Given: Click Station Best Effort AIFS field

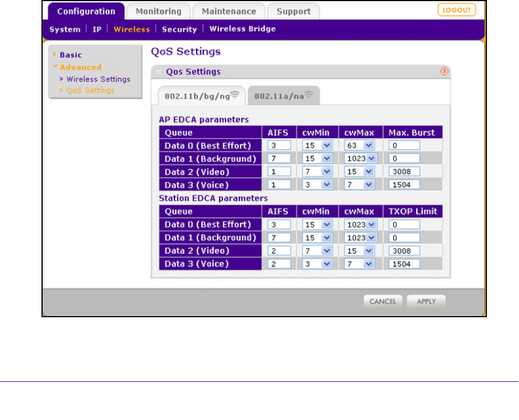Looking at the screenshot, I should 279,224.
